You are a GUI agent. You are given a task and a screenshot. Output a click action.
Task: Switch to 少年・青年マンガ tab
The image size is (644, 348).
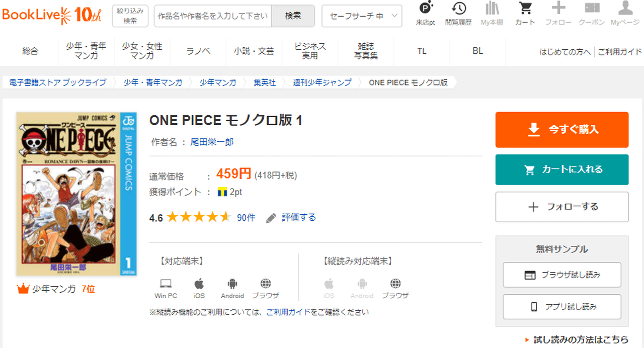pyautogui.click(x=86, y=51)
